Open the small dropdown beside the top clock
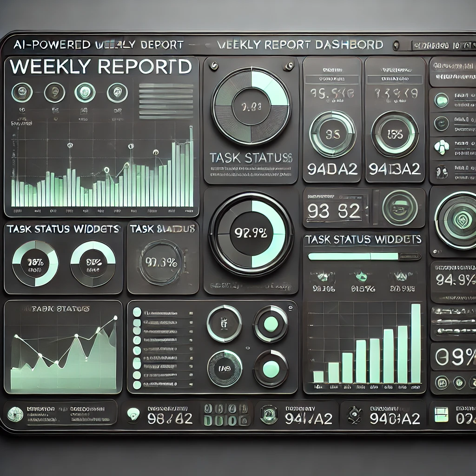The height and width of the screenshot is (476, 476). [396, 45]
